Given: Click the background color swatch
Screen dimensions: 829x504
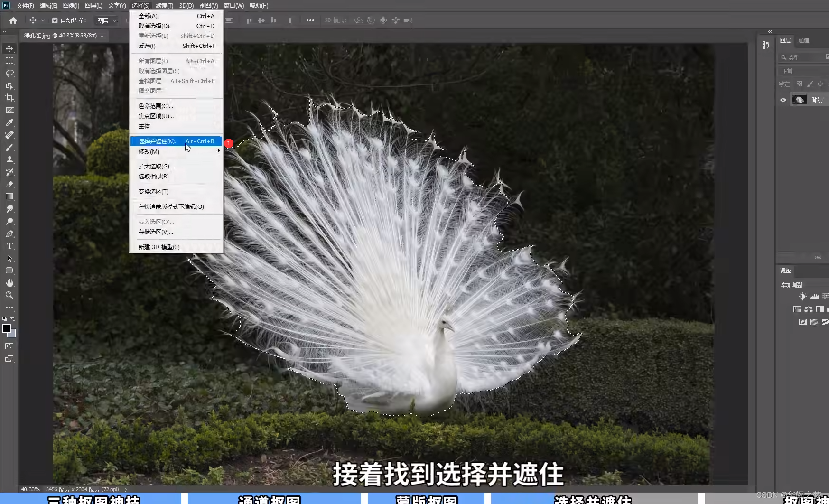Looking at the screenshot, I should [x=13, y=334].
